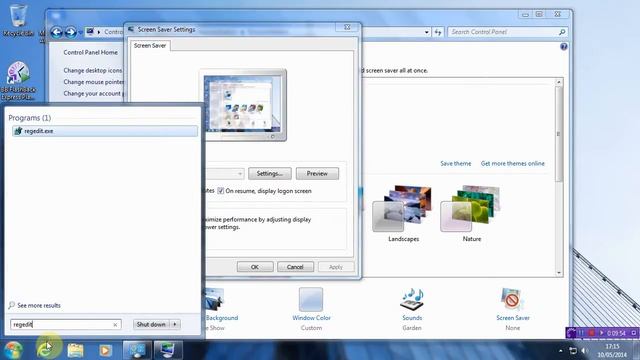Click the clock and date in taskbar

pos(612,351)
